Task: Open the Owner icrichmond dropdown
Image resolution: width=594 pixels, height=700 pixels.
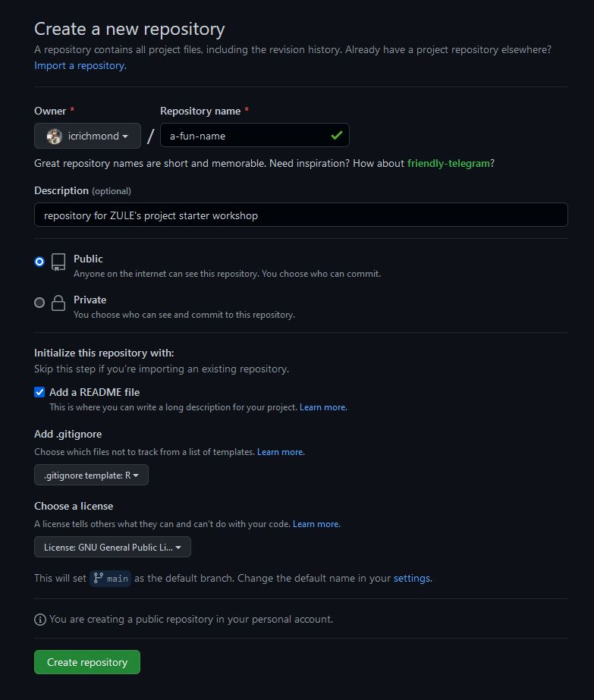Action: click(87, 136)
